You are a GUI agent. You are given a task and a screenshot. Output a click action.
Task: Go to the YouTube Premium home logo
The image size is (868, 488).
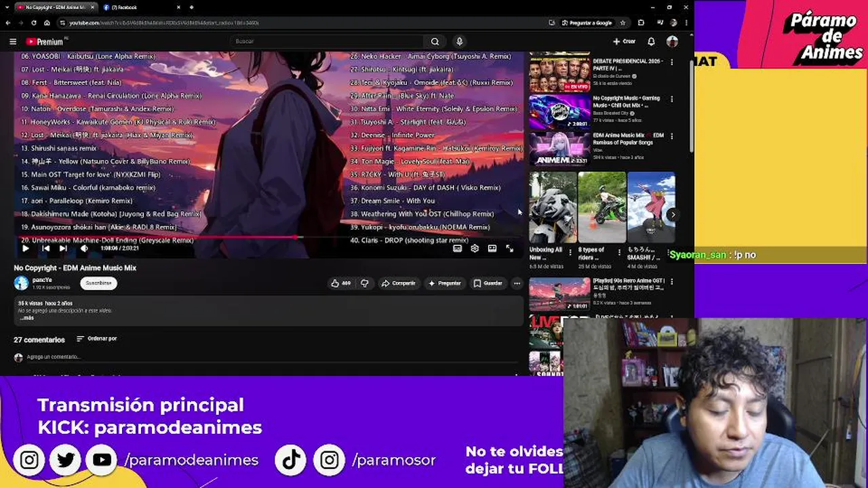click(45, 41)
